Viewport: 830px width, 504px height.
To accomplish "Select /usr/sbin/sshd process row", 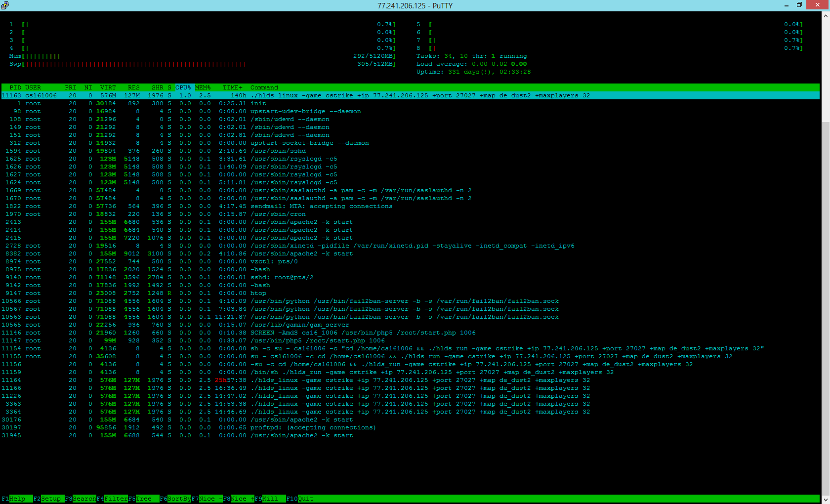I will (410, 151).
